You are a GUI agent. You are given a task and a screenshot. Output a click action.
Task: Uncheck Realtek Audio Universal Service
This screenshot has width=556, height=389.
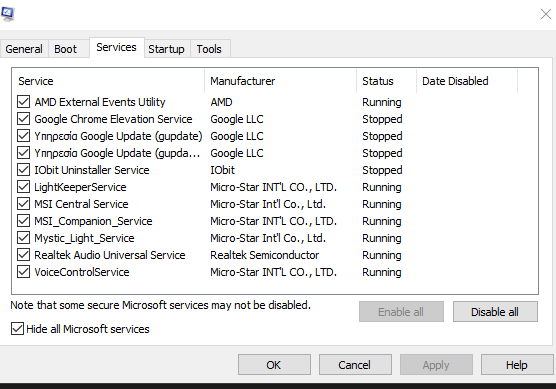(23, 255)
